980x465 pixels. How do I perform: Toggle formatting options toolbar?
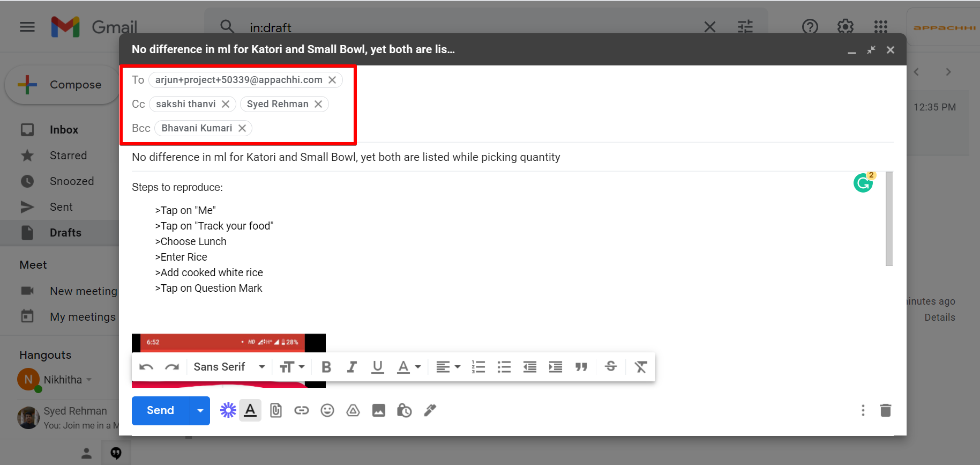[x=250, y=410]
